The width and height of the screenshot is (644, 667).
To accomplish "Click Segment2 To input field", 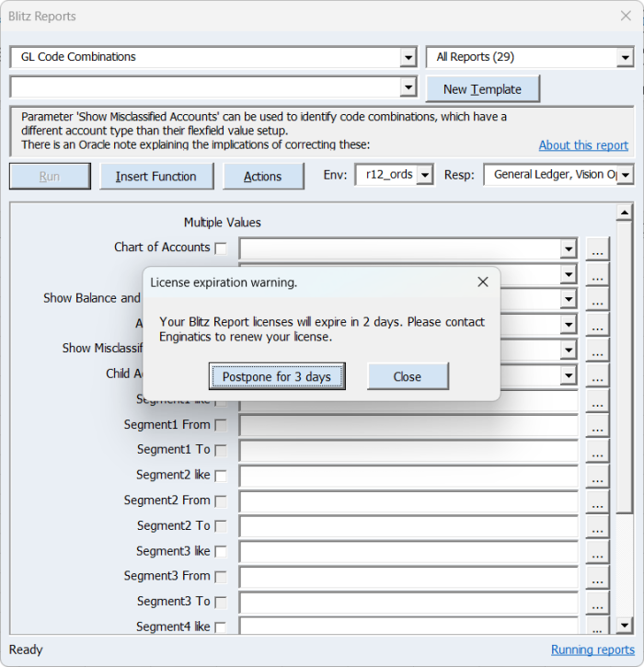I will click(408, 527).
